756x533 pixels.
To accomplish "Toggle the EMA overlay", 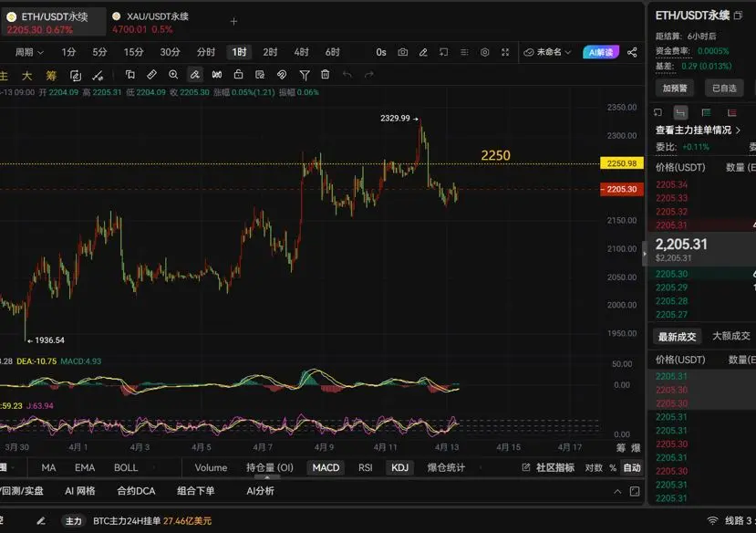I will pos(85,467).
